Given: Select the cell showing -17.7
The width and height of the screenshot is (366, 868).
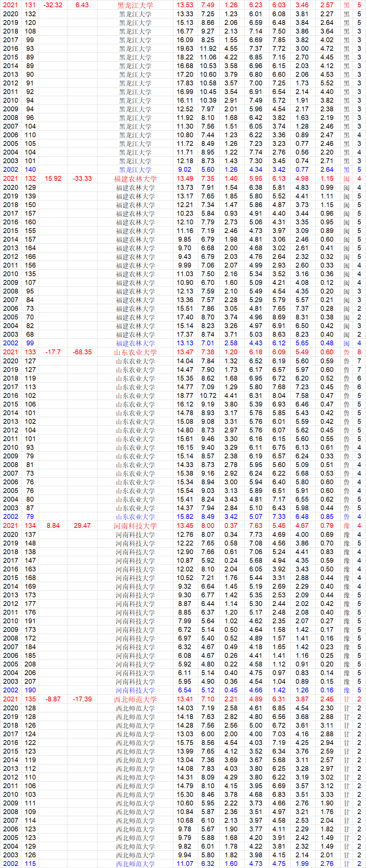Looking at the screenshot, I should (x=53, y=352).
